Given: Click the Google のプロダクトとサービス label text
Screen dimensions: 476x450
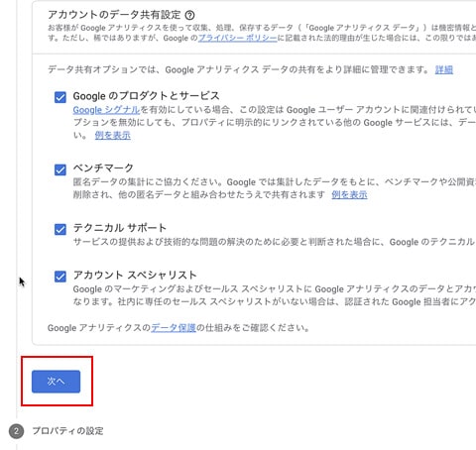Looking at the screenshot, I should tap(146, 96).
